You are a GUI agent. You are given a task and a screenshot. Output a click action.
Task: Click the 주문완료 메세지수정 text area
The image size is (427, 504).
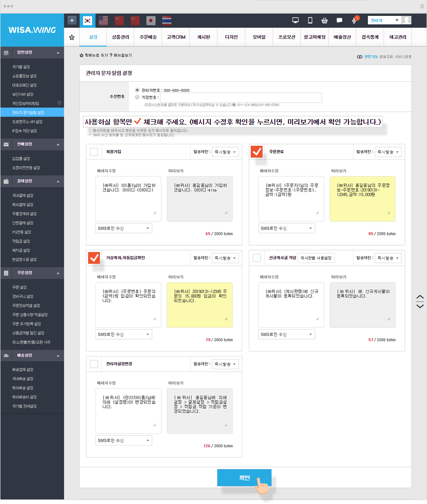click(291, 198)
